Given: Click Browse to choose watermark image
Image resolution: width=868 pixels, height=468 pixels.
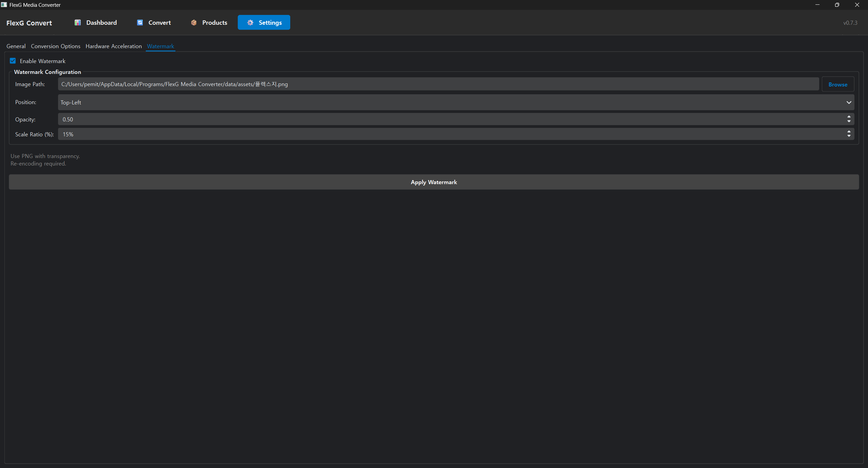Looking at the screenshot, I should [x=837, y=84].
